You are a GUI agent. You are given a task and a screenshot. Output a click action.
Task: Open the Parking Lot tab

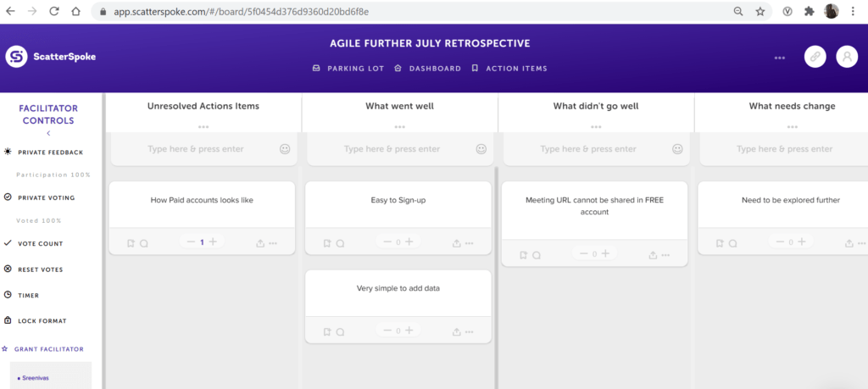coord(348,69)
